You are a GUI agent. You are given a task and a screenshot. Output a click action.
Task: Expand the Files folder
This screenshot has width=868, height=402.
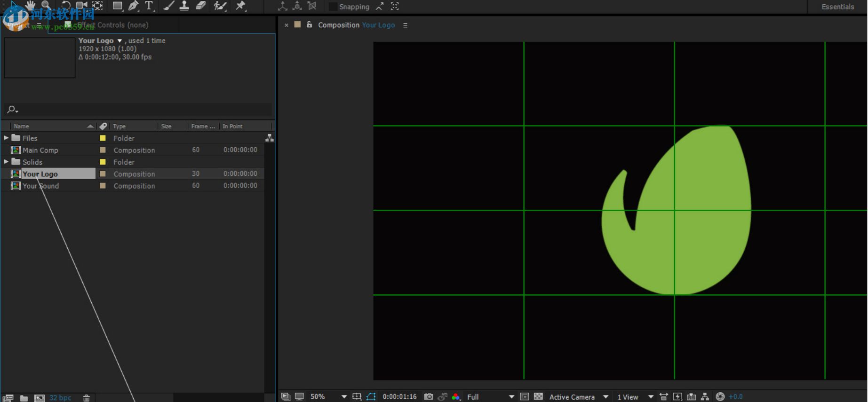coord(6,138)
